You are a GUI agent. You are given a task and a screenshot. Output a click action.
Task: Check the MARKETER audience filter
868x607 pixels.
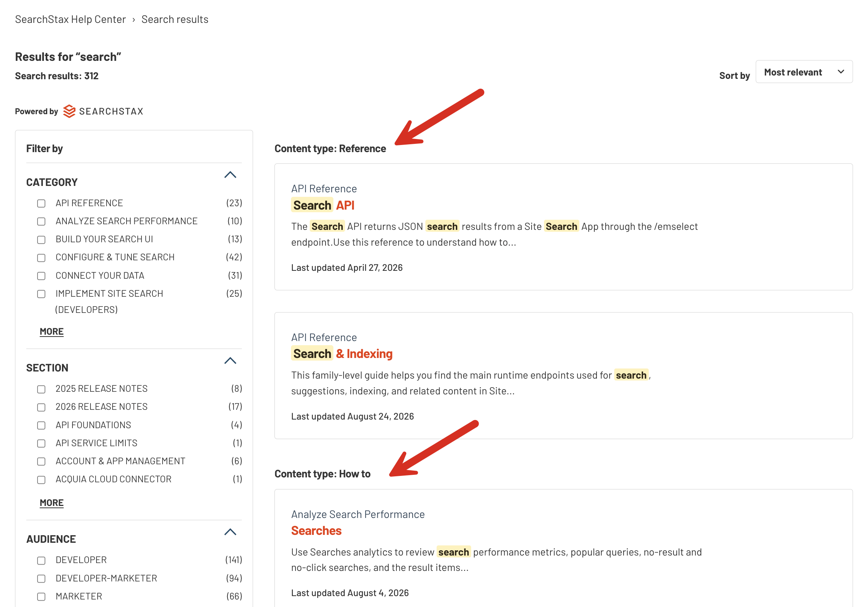41,596
